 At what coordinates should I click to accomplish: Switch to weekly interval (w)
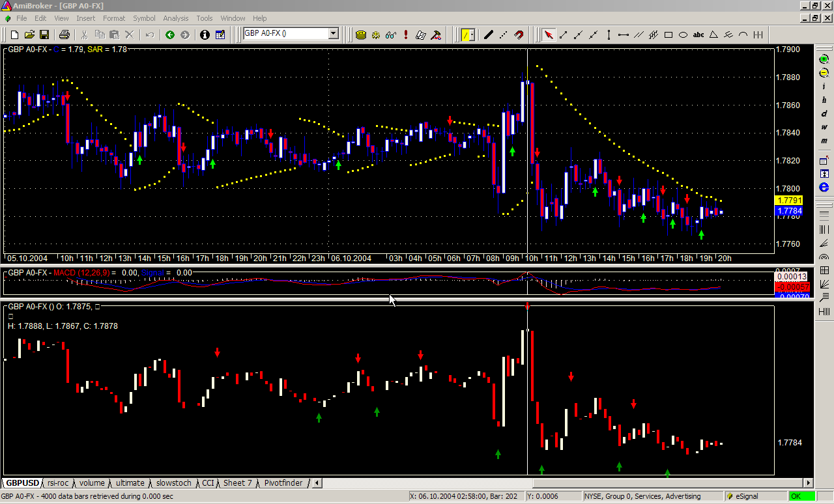(x=824, y=127)
